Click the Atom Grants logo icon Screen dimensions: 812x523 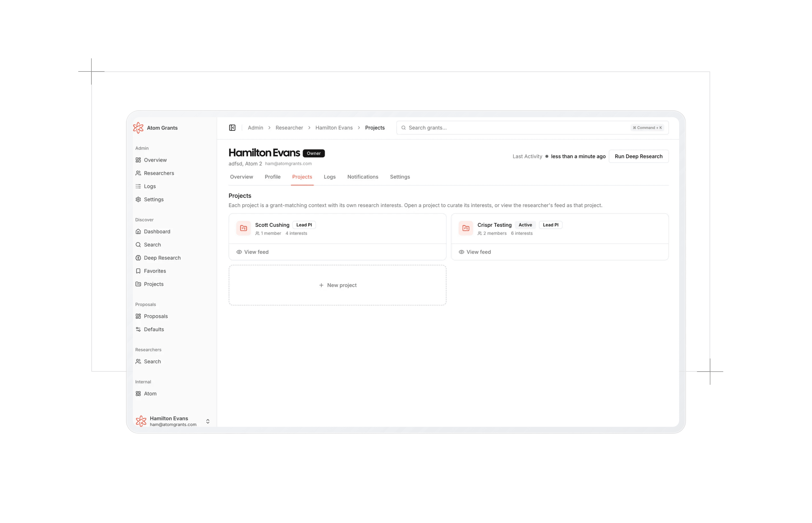click(x=138, y=128)
